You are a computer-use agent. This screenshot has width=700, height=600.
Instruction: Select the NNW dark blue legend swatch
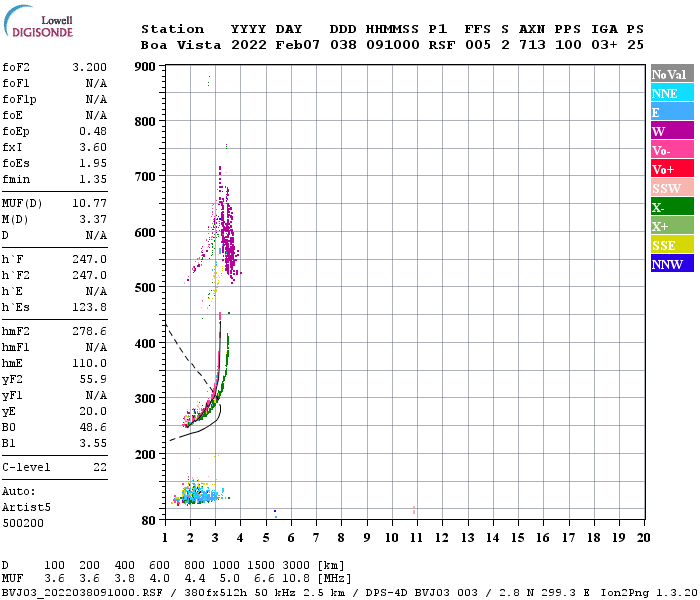pyautogui.click(x=672, y=263)
